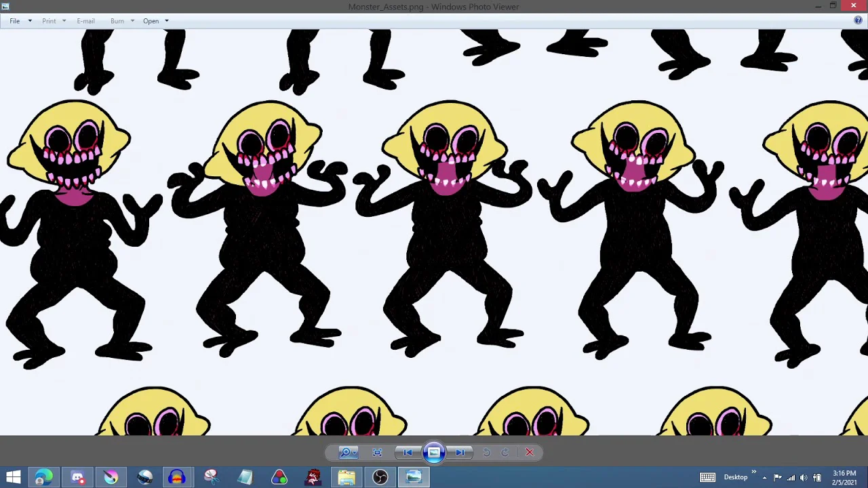Open the File menu

[x=15, y=21]
